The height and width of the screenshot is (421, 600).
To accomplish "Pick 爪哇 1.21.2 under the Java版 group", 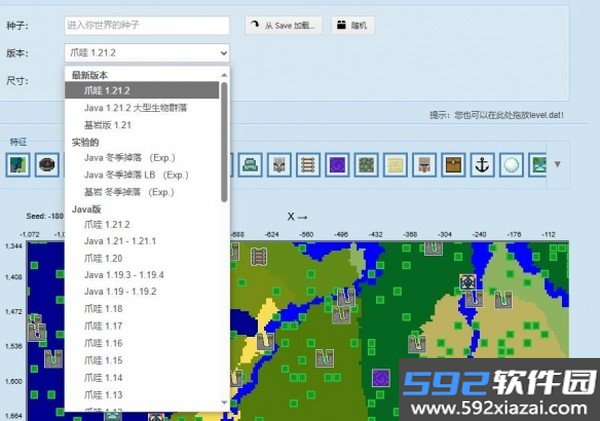I will pyautogui.click(x=142, y=225).
